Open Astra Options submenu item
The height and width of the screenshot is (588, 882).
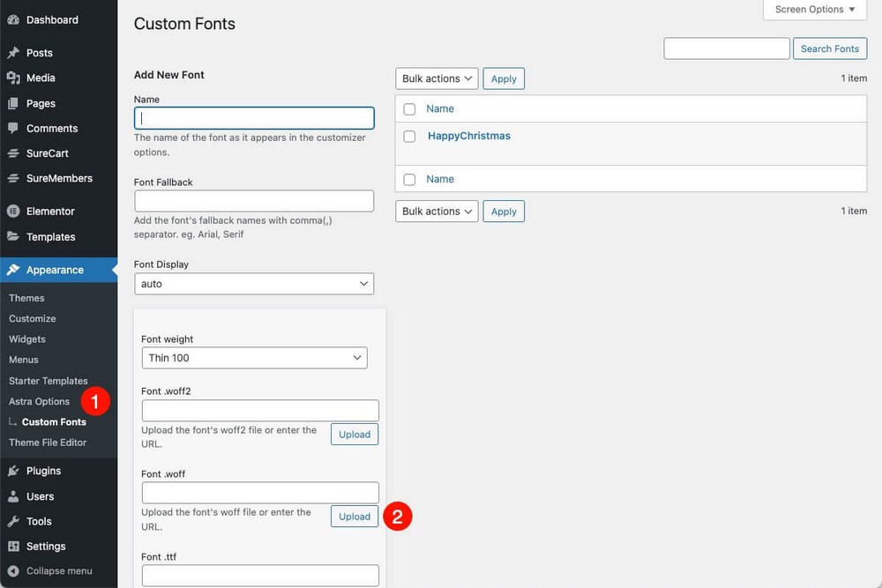[x=39, y=401]
